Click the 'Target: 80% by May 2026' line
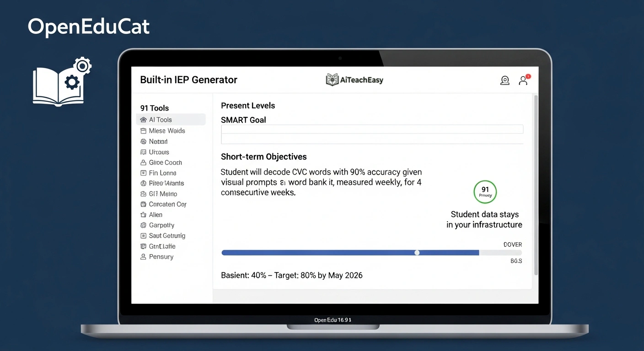Screen dimensions: 644x351 [318, 276]
